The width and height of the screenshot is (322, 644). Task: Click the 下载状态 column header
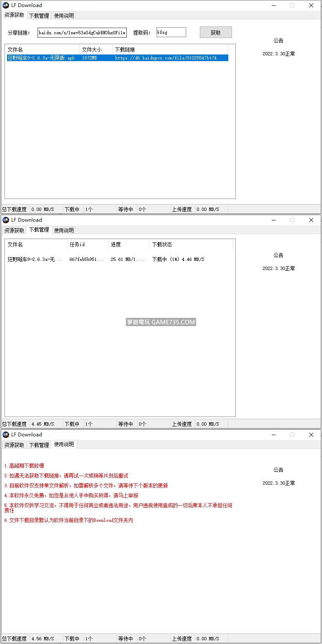191,244
